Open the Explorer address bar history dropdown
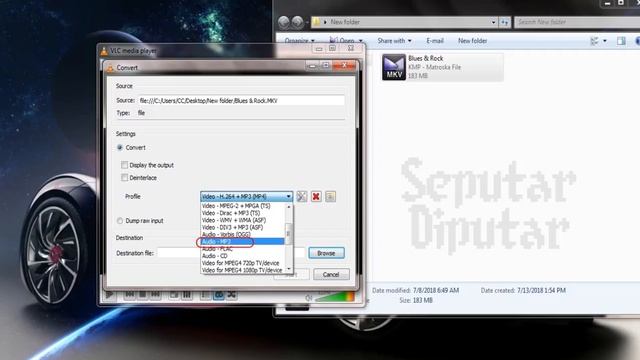 [x=493, y=22]
